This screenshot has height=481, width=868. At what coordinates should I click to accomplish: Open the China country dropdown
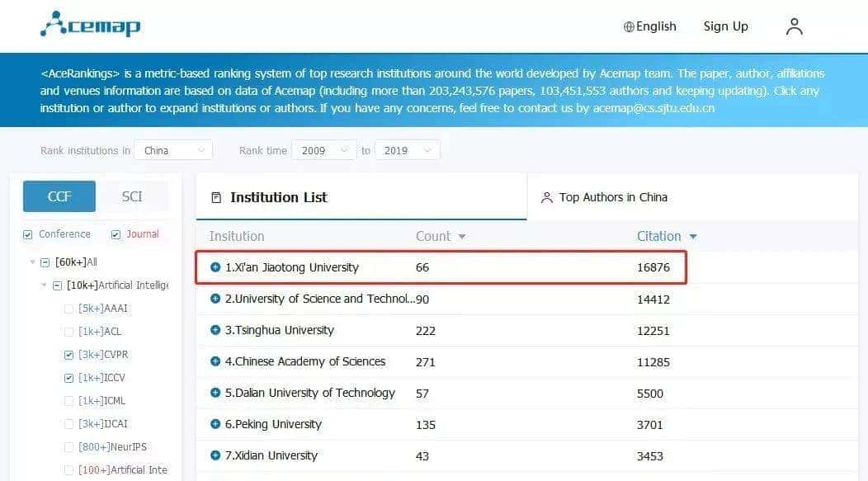(x=173, y=150)
